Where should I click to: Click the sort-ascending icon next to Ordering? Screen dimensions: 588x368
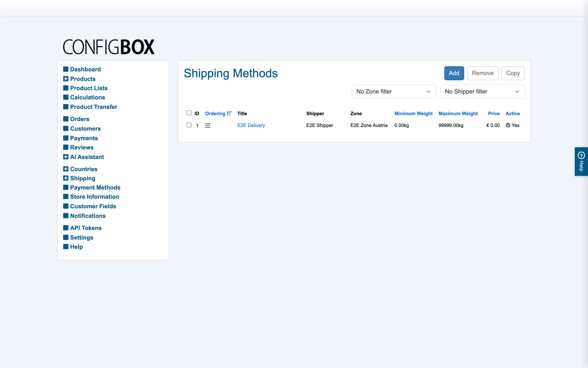[x=229, y=113]
